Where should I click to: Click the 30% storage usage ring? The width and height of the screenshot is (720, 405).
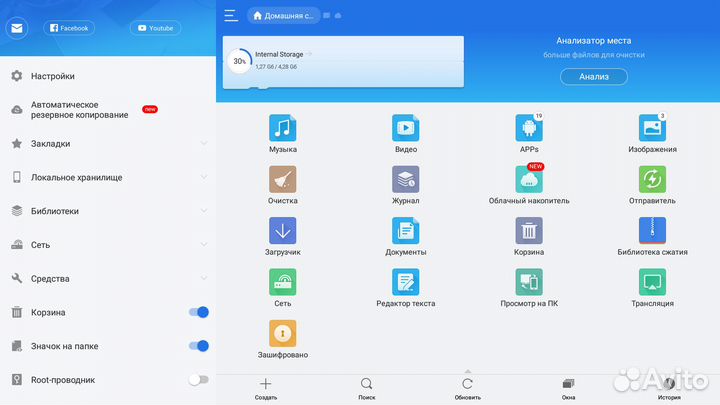[x=240, y=61]
